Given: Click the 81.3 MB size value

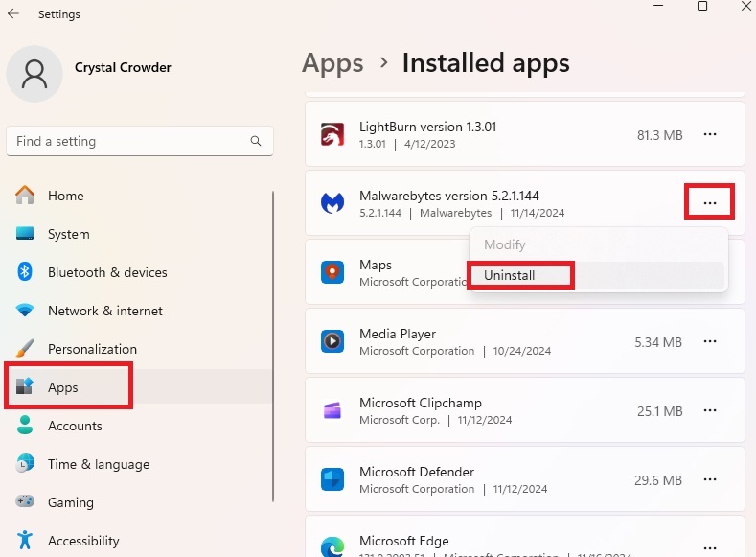Looking at the screenshot, I should 659,135.
